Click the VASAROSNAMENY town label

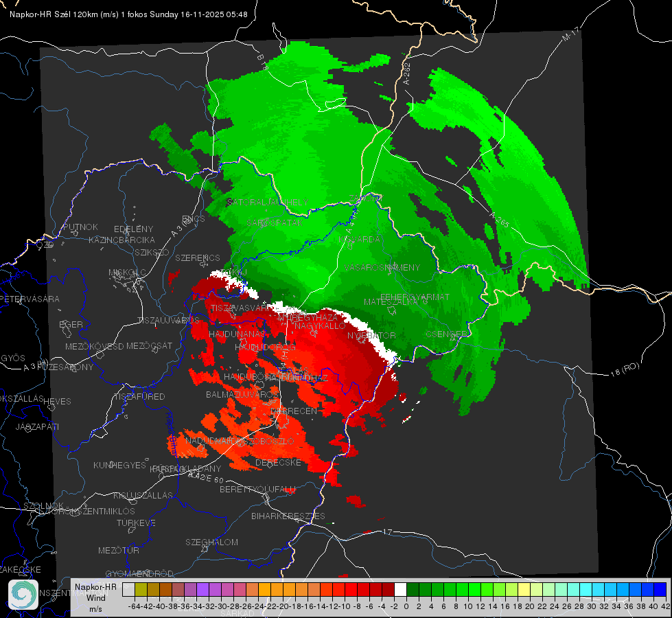pyautogui.click(x=382, y=267)
